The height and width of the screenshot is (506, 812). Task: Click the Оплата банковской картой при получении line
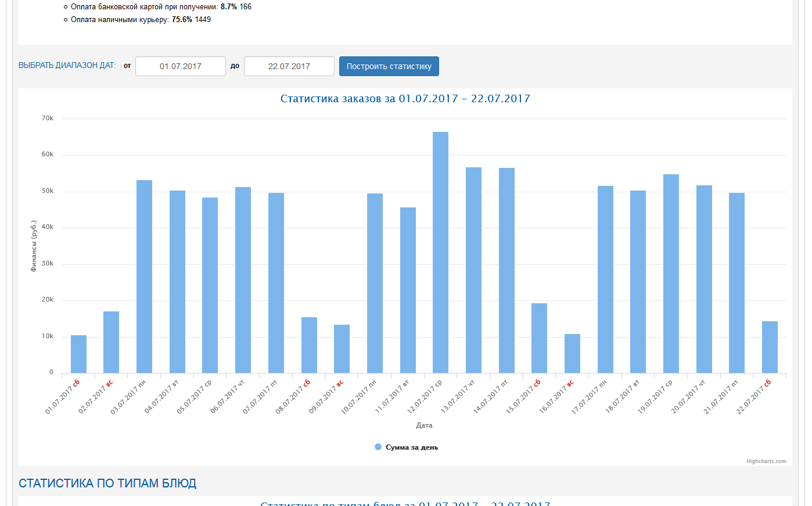[x=161, y=7]
